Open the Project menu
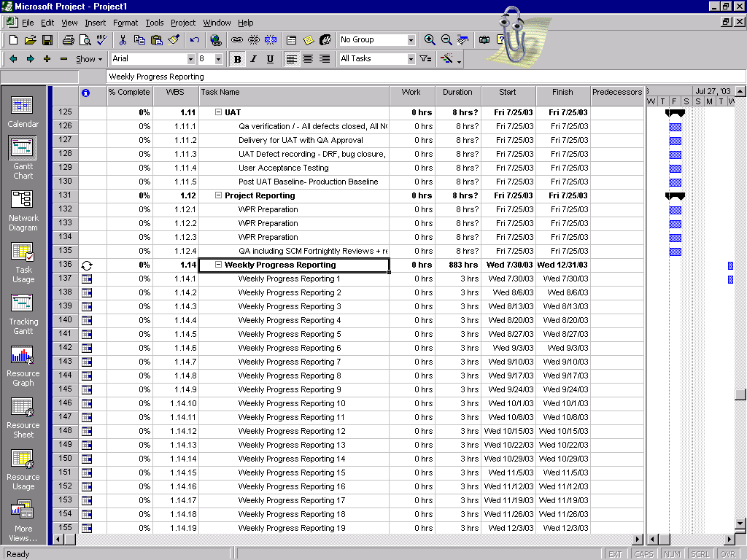The width and height of the screenshot is (747, 560). tap(182, 23)
